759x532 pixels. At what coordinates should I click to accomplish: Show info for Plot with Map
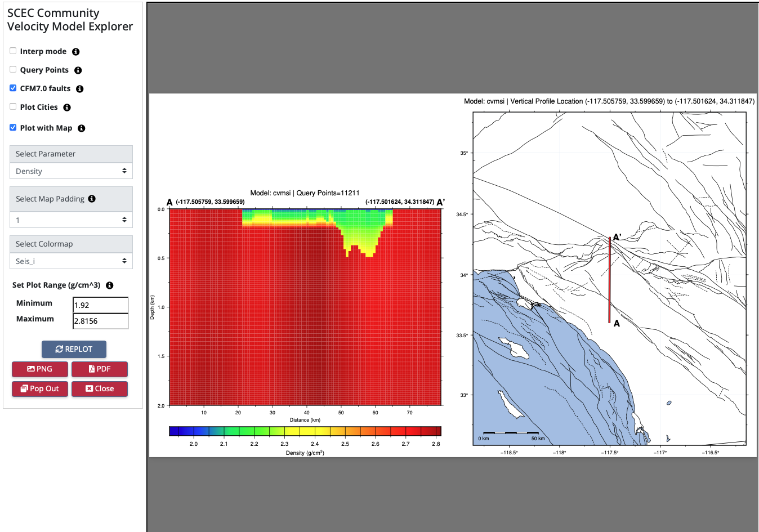click(x=81, y=128)
